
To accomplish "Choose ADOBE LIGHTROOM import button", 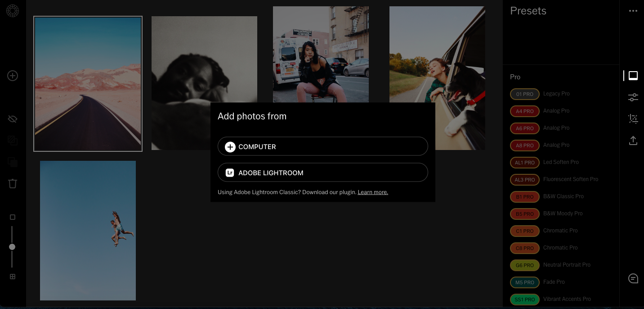I will click(x=322, y=173).
